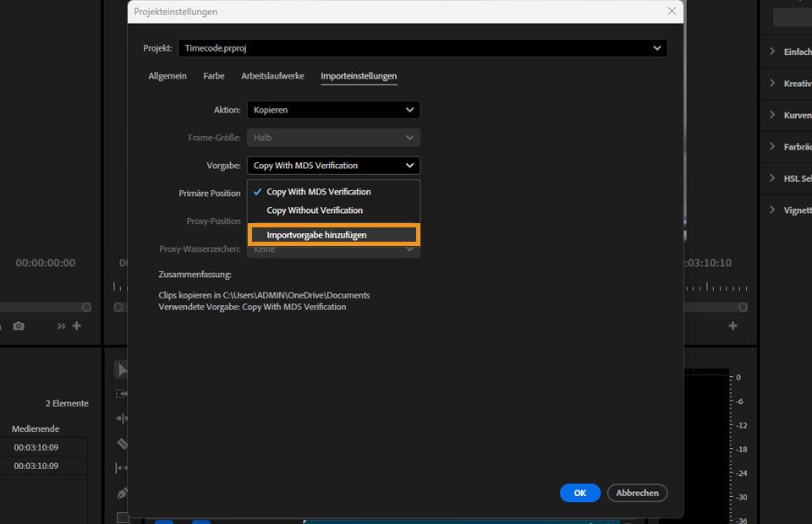
Task: Pick the Track Select Forward tool
Action: click(x=121, y=393)
